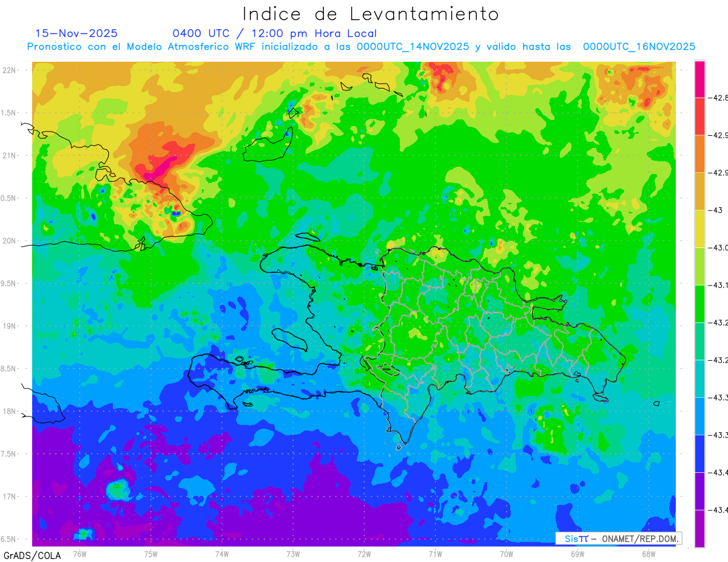728x562 pixels.
Task: Select the bright yellow legend swatch
Action: [x=699, y=228]
